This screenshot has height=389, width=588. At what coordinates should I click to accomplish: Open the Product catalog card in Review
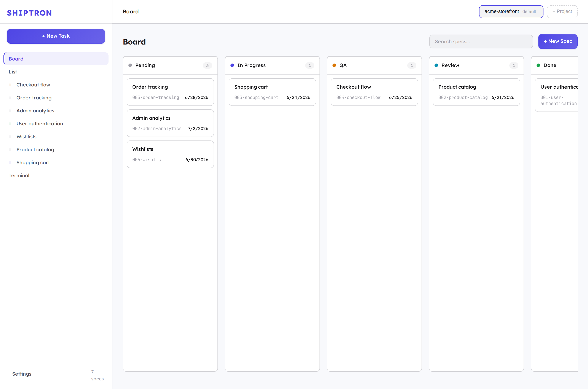coord(476,92)
